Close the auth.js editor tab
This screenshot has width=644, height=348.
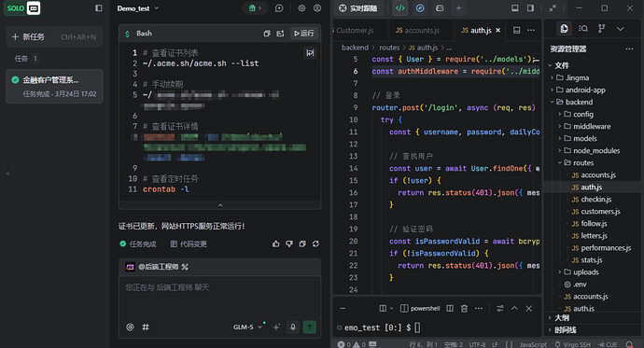(498, 31)
